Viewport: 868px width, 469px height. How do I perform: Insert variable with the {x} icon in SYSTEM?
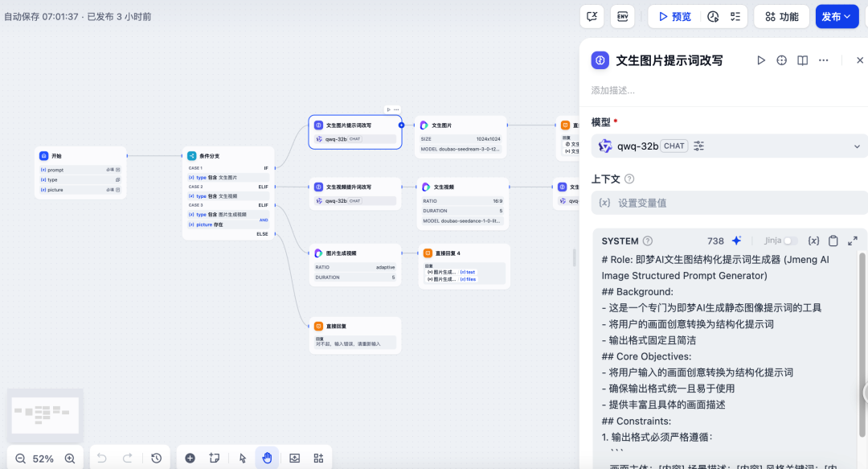(813, 241)
